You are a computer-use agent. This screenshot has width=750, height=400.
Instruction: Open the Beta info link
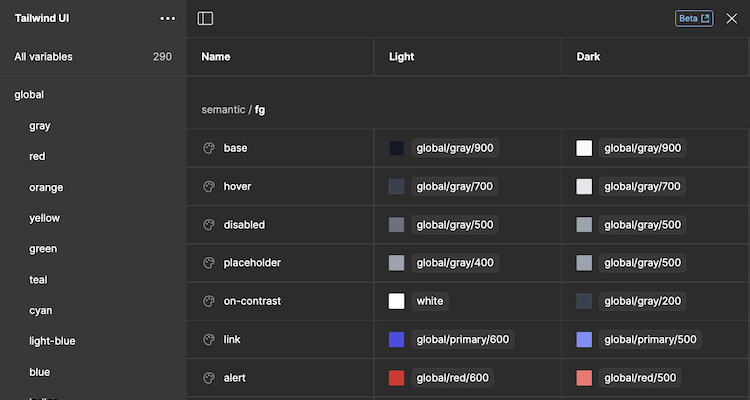click(x=694, y=19)
